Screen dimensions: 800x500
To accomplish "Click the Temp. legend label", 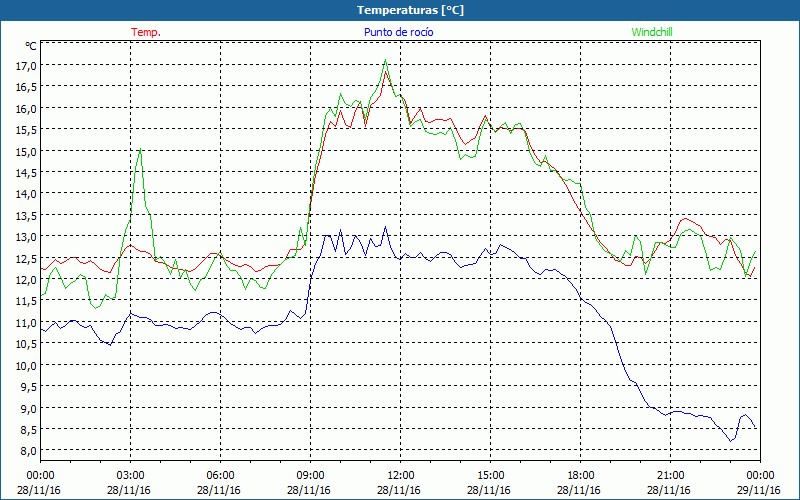I will click(146, 32).
